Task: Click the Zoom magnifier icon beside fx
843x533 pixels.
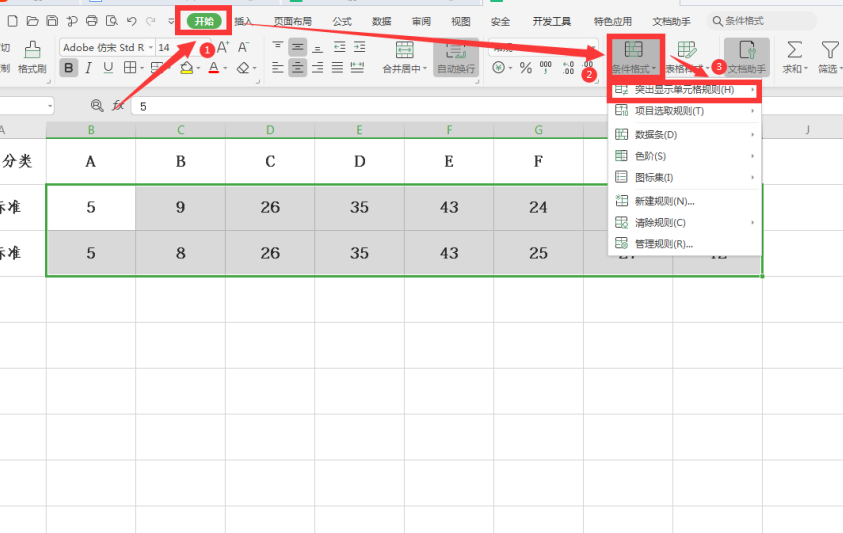Action: tap(97, 106)
